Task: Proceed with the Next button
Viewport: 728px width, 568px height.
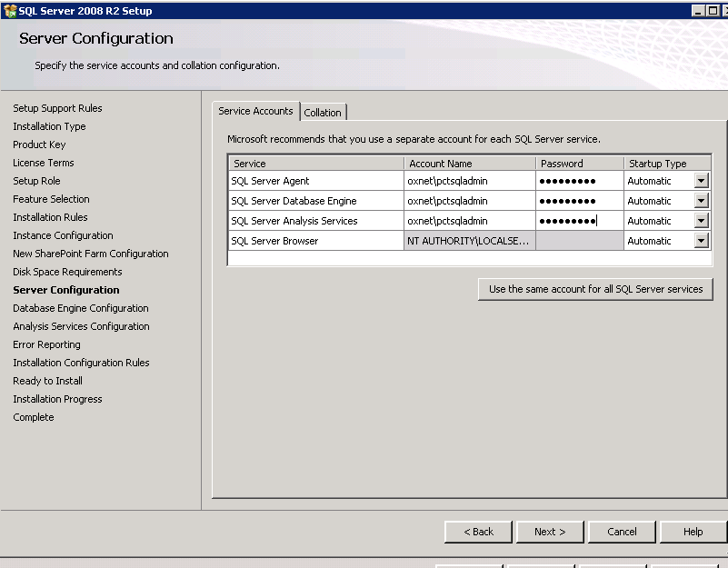Action: (x=550, y=532)
